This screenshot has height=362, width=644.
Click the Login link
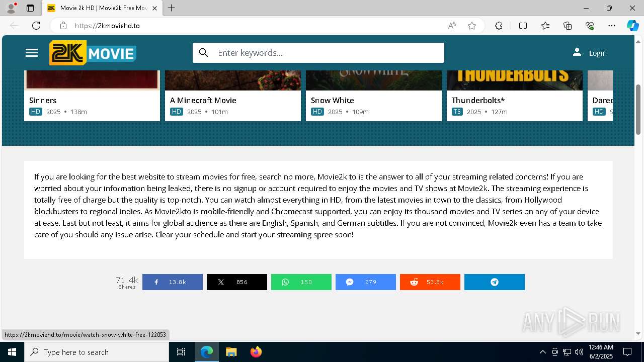pos(598,53)
